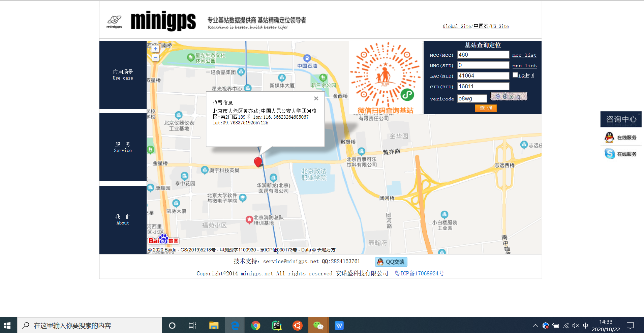The width and height of the screenshot is (644, 333).
Task: Zoom in on the Baidu map
Action: point(155,49)
